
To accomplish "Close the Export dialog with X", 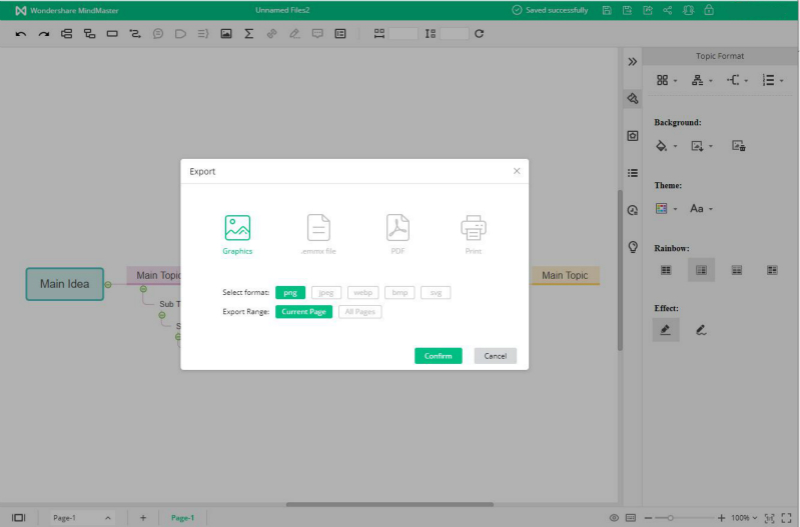I will [x=516, y=171].
